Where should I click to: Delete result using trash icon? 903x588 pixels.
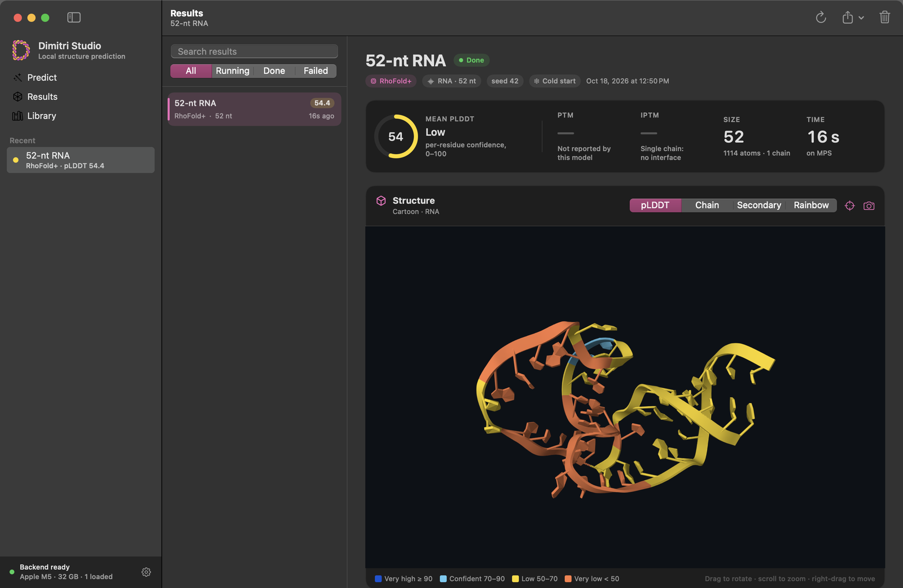coord(885,17)
